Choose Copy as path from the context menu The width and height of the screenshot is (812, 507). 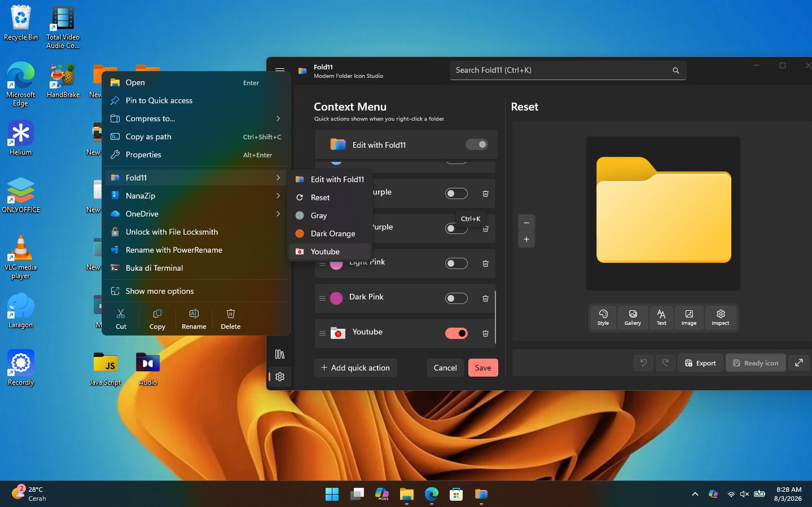[196, 136]
